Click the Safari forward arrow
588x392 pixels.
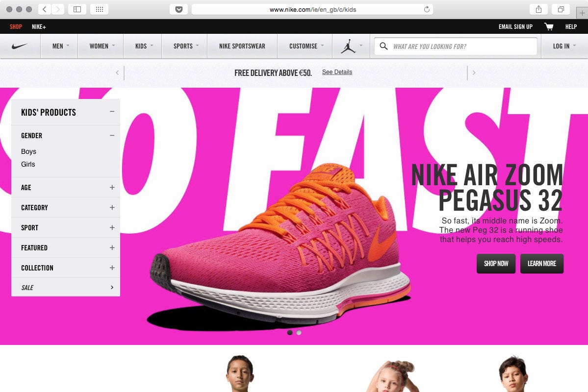click(58, 9)
